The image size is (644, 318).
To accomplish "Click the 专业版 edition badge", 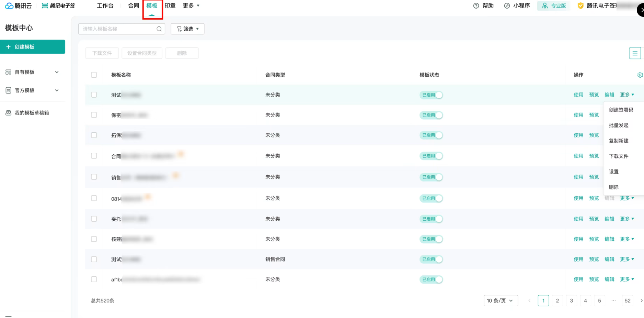I will click(554, 6).
